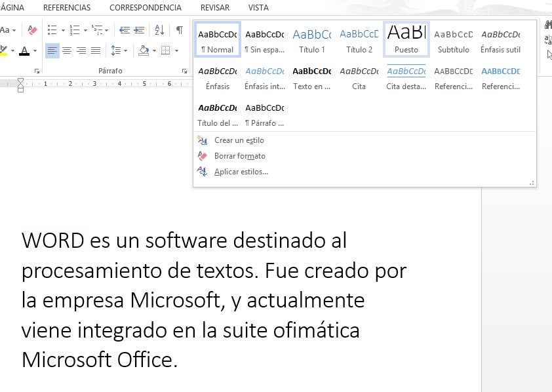Open shading color dropdown arrow
This screenshot has width=552, height=392.
point(154,51)
